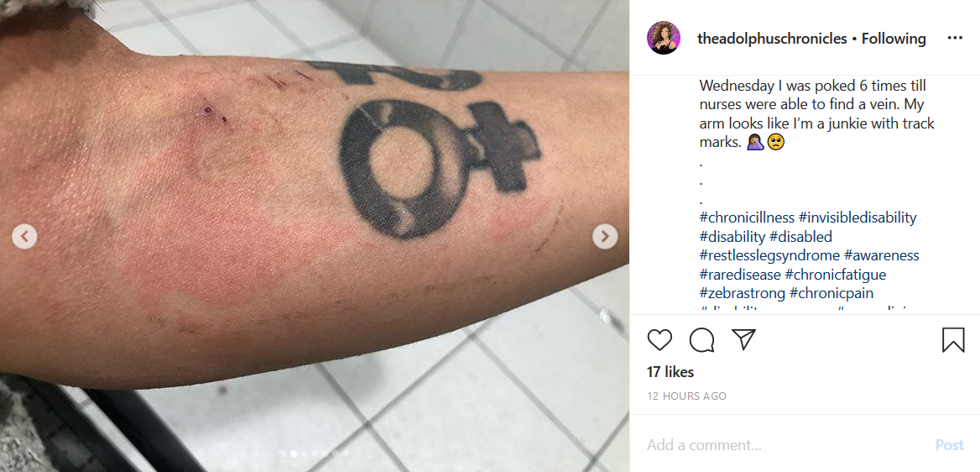Share the post with the paper plane icon
The width and height of the screenshot is (980, 472).
[743, 339]
